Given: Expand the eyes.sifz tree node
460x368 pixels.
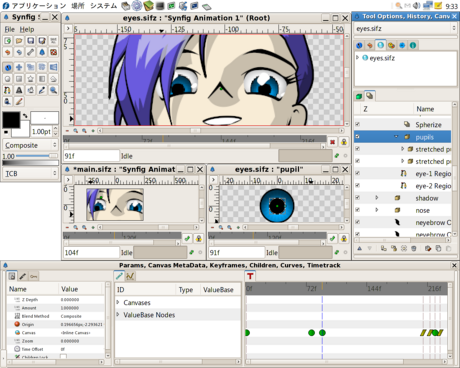Looking at the screenshot, I should [x=358, y=58].
